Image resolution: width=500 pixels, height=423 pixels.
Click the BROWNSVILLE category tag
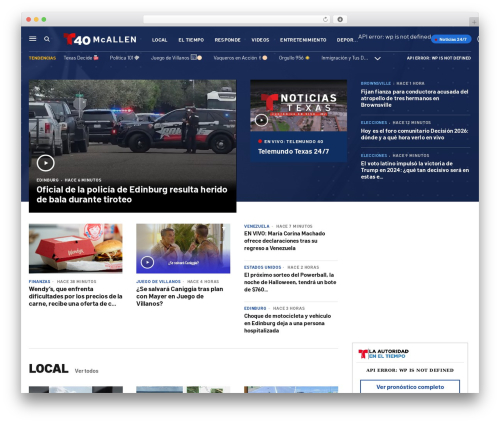coord(376,83)
